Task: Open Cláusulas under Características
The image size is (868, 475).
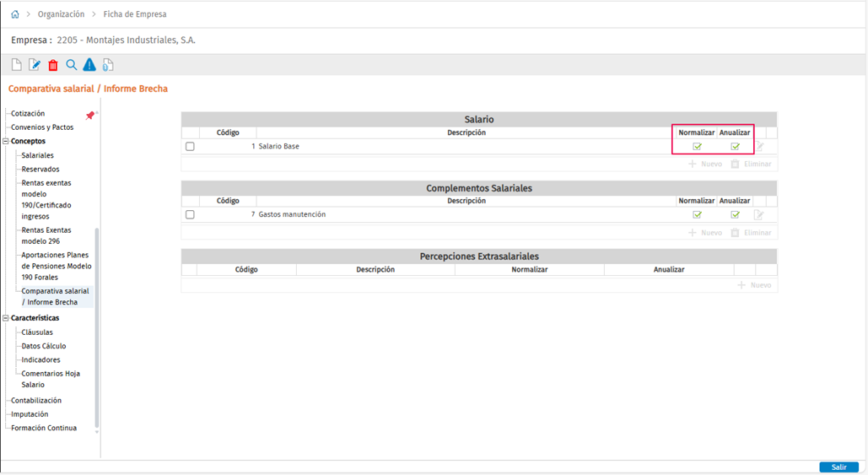Action: coord(37,332)
